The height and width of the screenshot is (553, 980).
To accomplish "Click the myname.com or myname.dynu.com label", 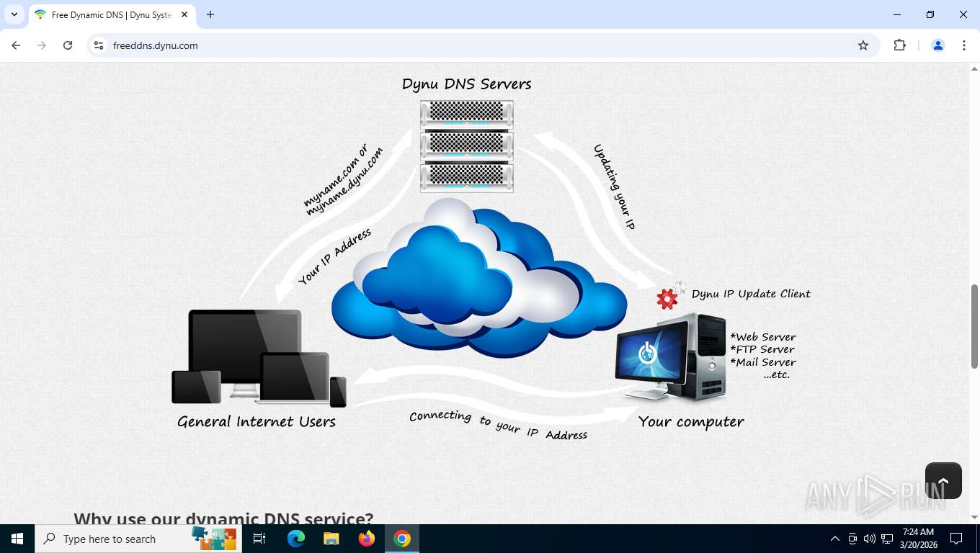I will pos(342,181).
